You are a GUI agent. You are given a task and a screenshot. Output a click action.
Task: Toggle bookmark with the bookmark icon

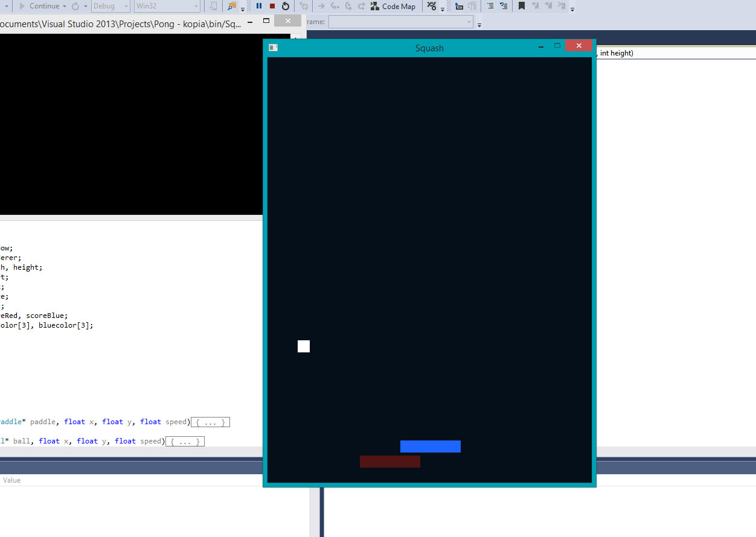pyautogui.click(x=522, y=6)
